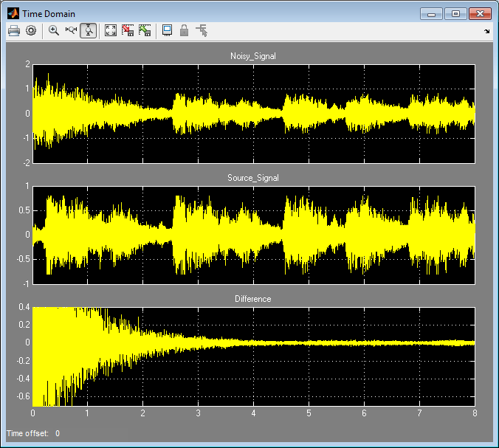The height and width of the screenshot is (448, 499).
Task: Click the Autoscale axes icon
Action: click(111, 31)
